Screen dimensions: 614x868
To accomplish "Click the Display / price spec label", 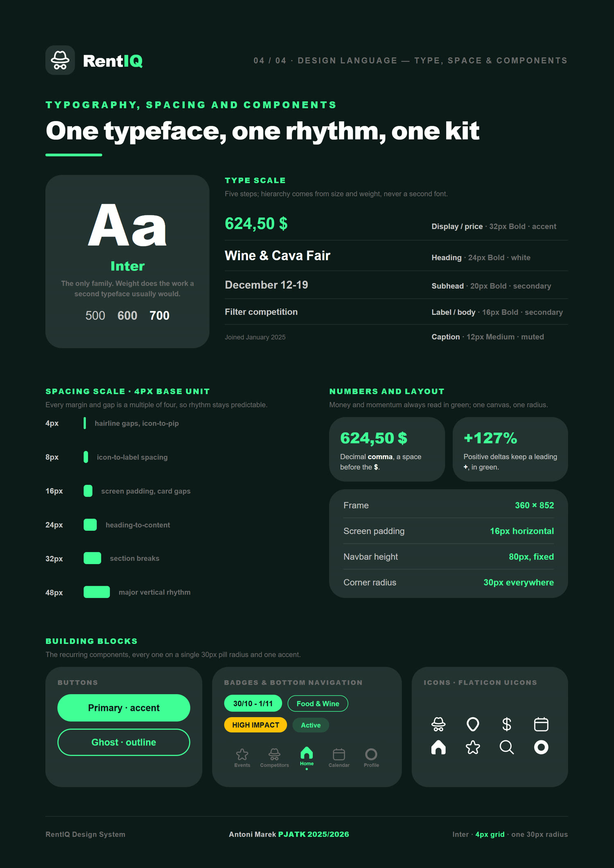I will pyautogui.click(x=457, y=226).
